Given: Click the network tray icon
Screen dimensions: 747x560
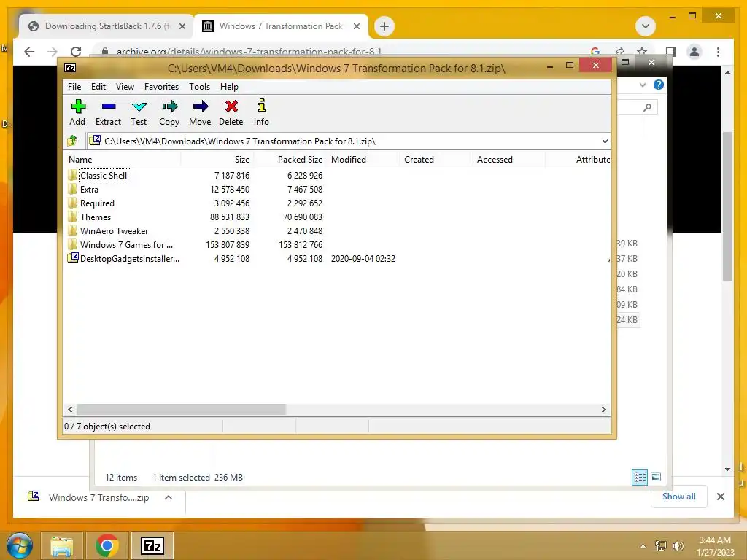Looking at the screenshot, I should pos(661,546).
